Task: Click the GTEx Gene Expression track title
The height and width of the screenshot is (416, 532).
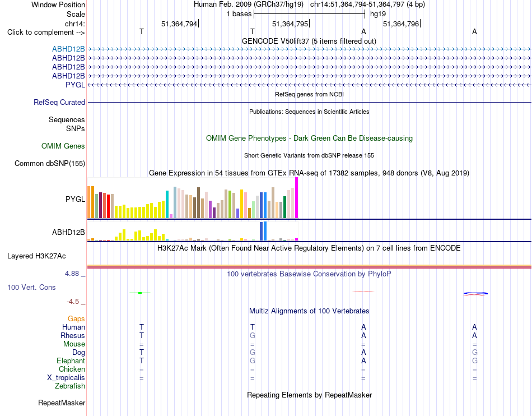Action: point(309,173)
